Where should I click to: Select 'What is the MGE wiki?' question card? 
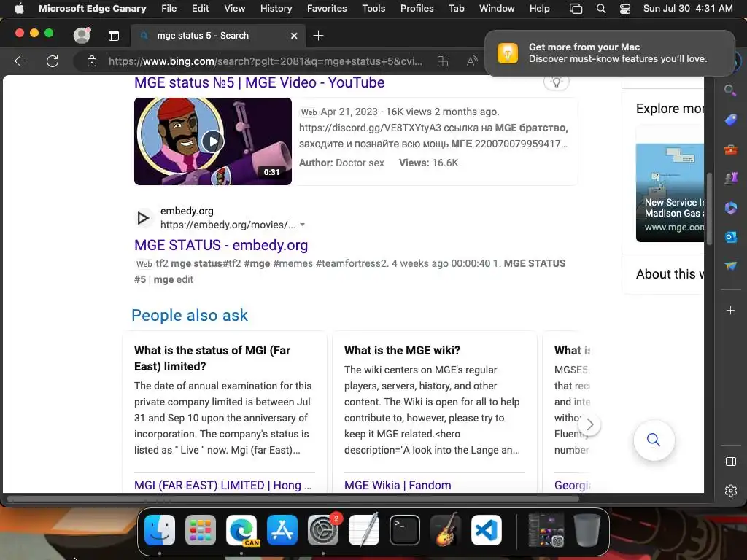402,351
